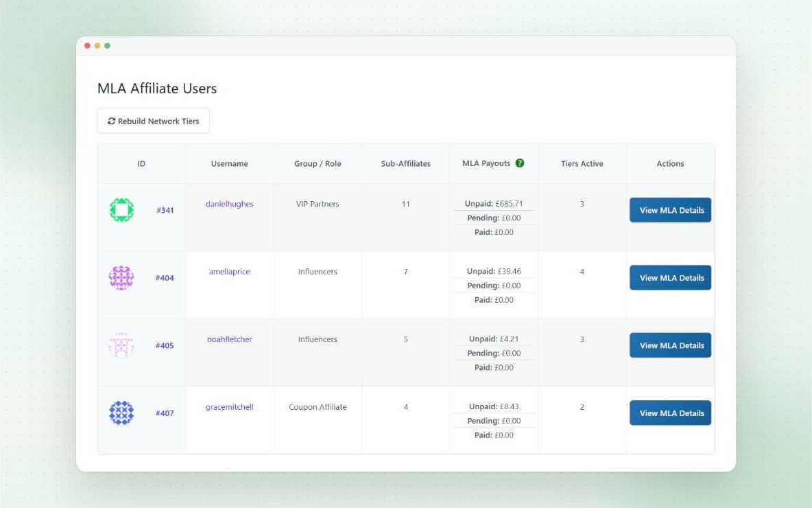
Task: Click danielhughes' green avatar icon
Action: [x=121, y=210]
